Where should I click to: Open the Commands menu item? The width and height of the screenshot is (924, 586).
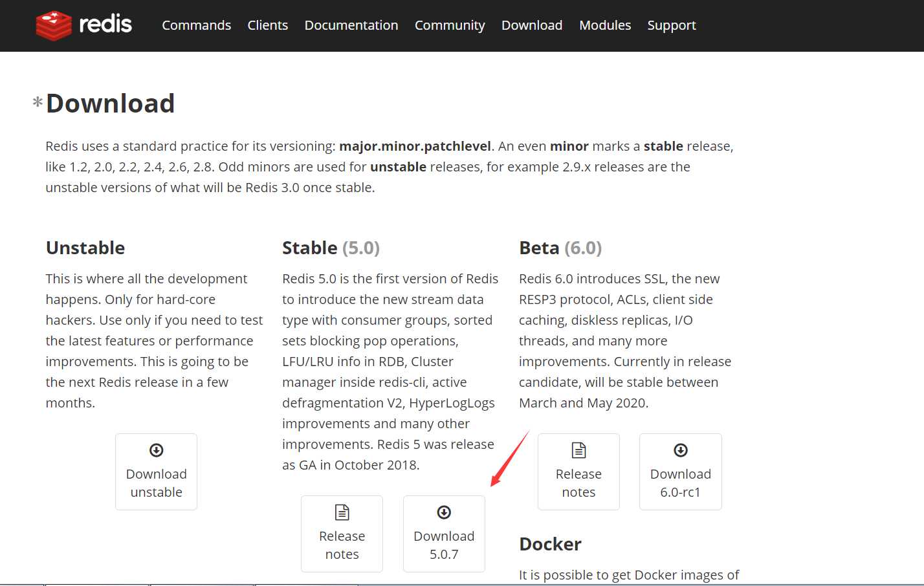196,25
